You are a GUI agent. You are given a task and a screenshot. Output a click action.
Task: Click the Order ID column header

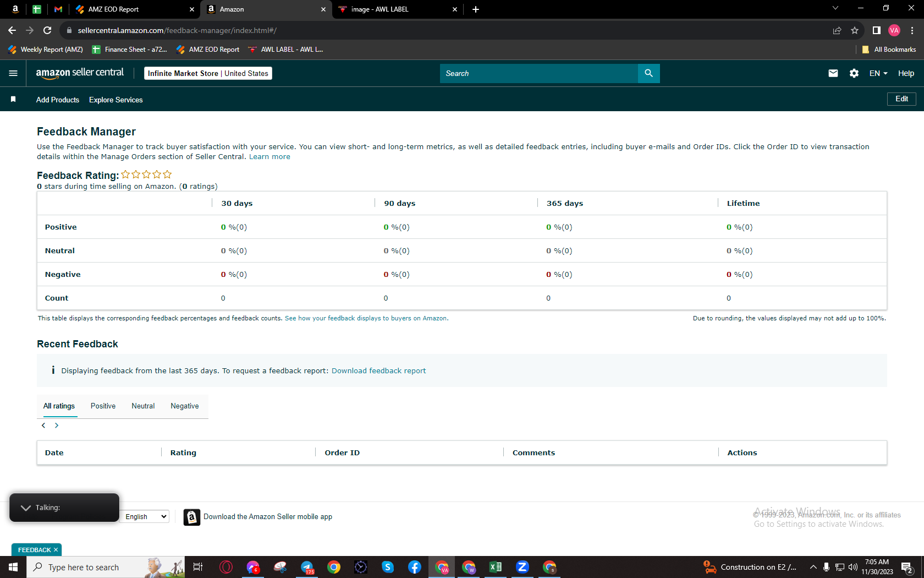[342, 453]
